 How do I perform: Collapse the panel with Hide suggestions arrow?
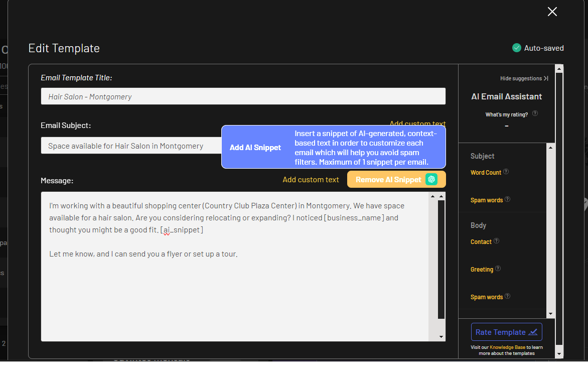pyautogui.click(x=546, y=78)
